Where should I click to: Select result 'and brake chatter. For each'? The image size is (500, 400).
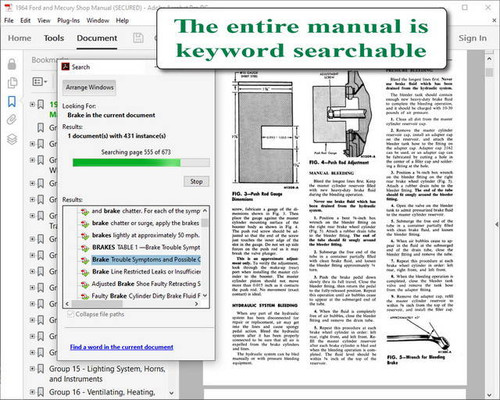146,211
